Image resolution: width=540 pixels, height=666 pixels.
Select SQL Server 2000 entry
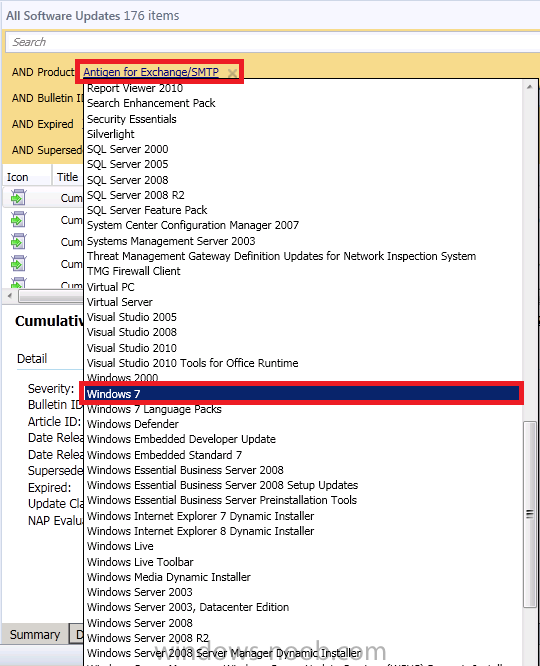(x=127, y=149)
